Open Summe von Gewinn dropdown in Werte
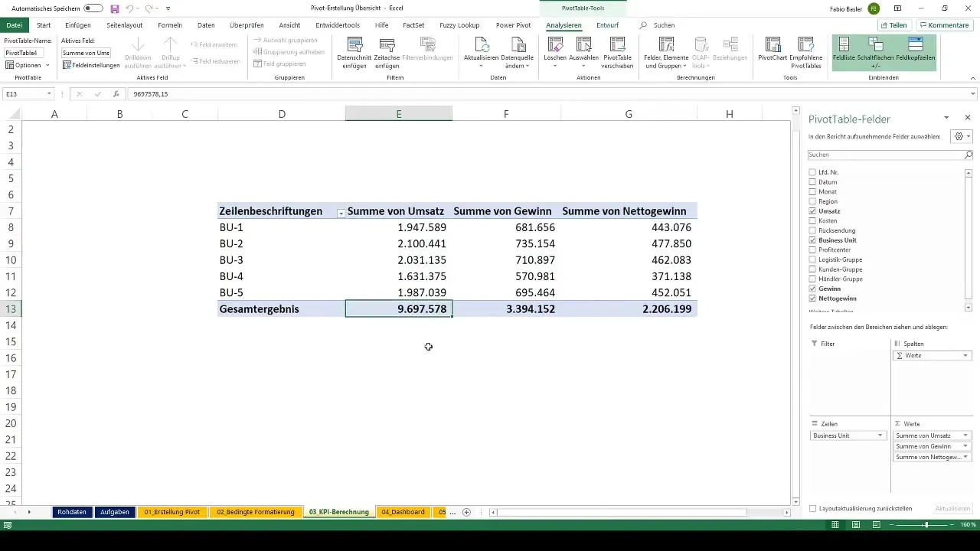980x551 pixels. point(965,446)
